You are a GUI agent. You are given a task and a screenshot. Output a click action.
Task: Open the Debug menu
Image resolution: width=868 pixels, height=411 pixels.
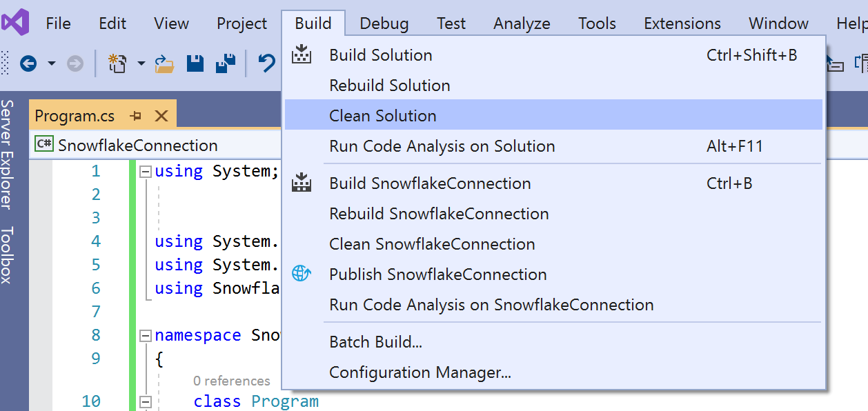384,23
